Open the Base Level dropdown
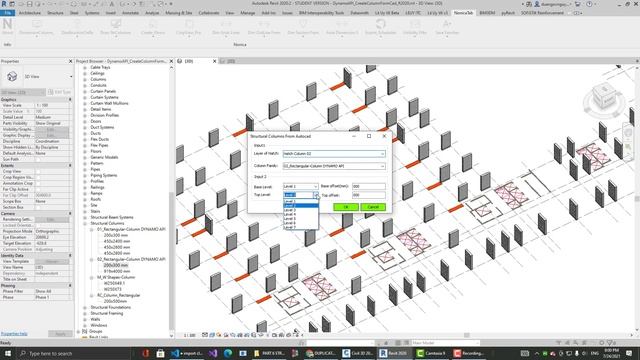This screenshot has height=360, width=640. coord(300,187)
